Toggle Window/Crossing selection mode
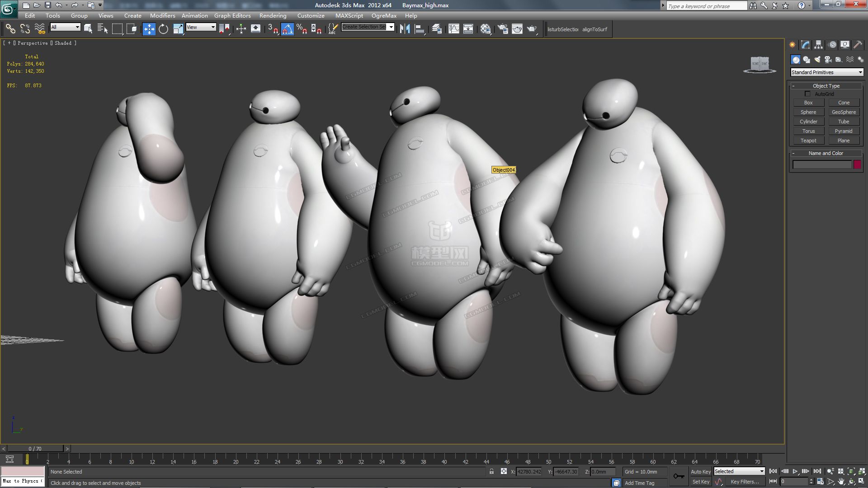Image resolution: width=868 pixels, height=488 pixels. click(132, 29)
